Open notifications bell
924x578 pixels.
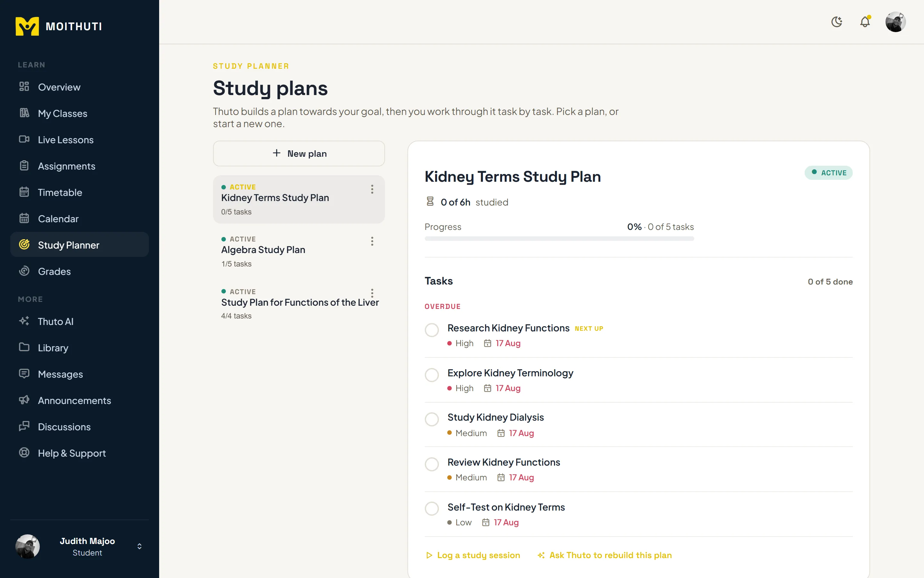(865, 22)
